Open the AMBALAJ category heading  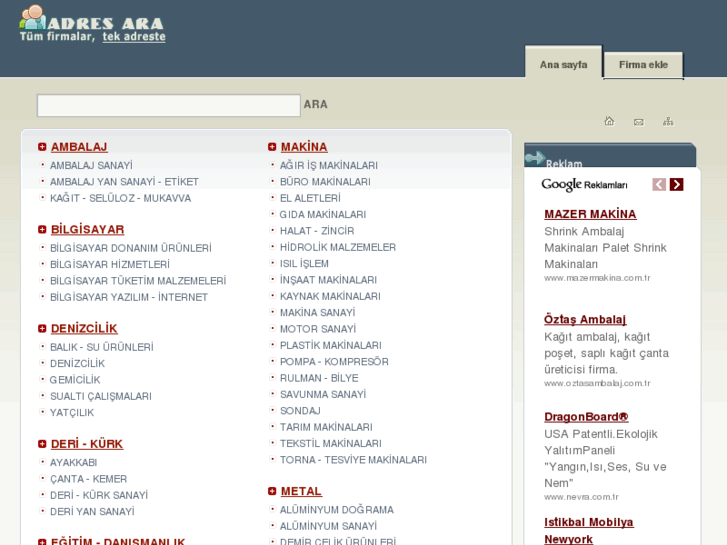79,147
